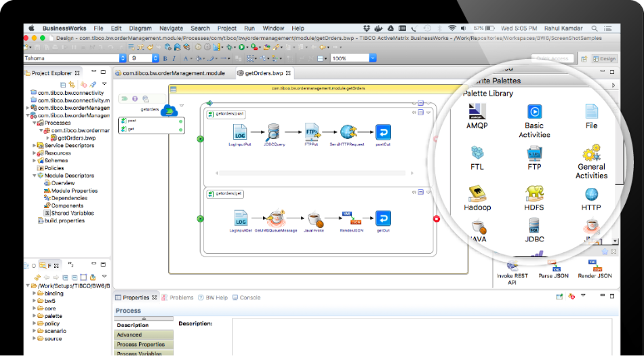Open the JDBC palette

click(x=534, y=230)
